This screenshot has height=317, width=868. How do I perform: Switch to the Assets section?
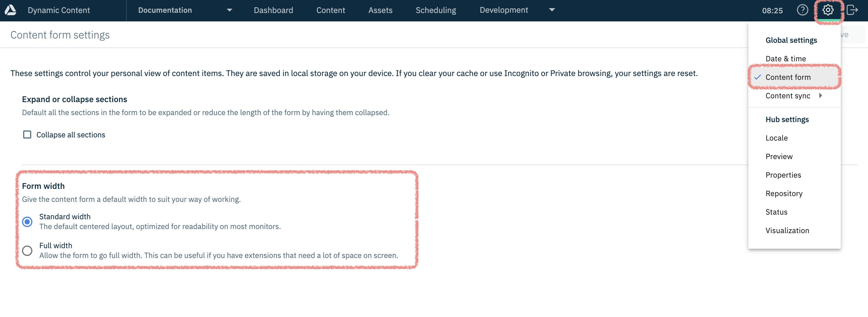[380, 10]
